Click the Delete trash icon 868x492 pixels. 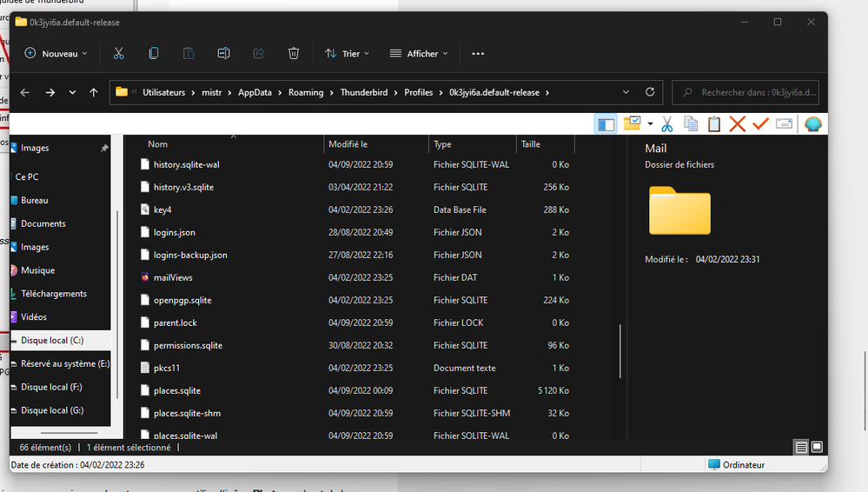(294, 54)
